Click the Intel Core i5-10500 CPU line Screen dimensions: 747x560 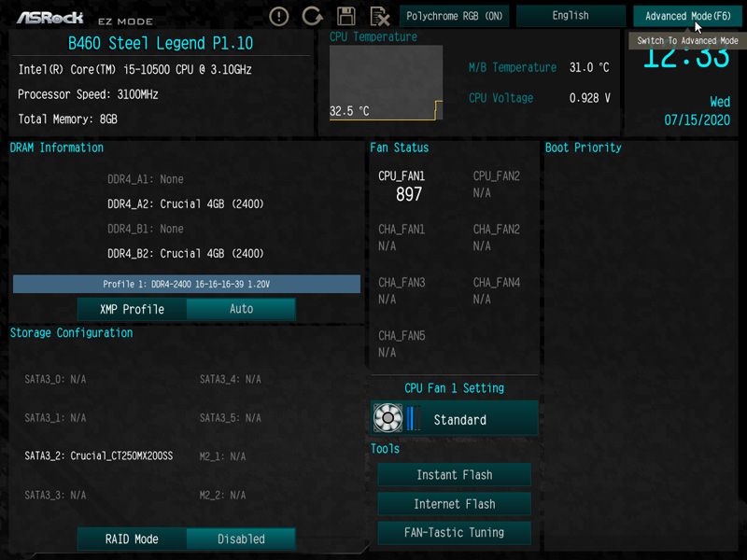134,69
